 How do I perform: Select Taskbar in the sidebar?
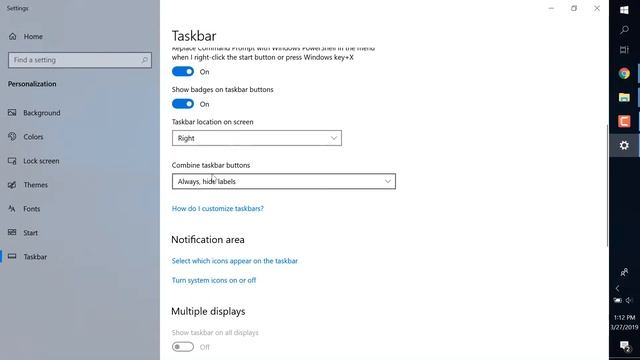(35, 257)
